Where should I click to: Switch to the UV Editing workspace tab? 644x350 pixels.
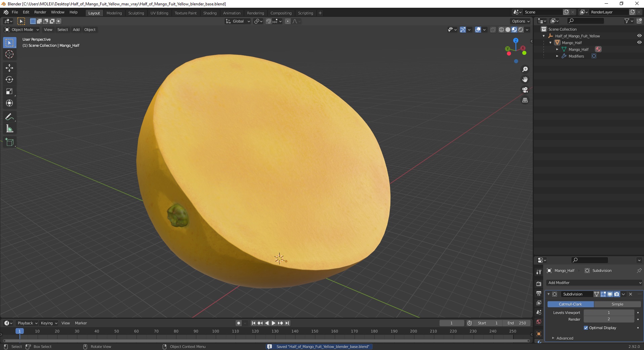(159, 13)
